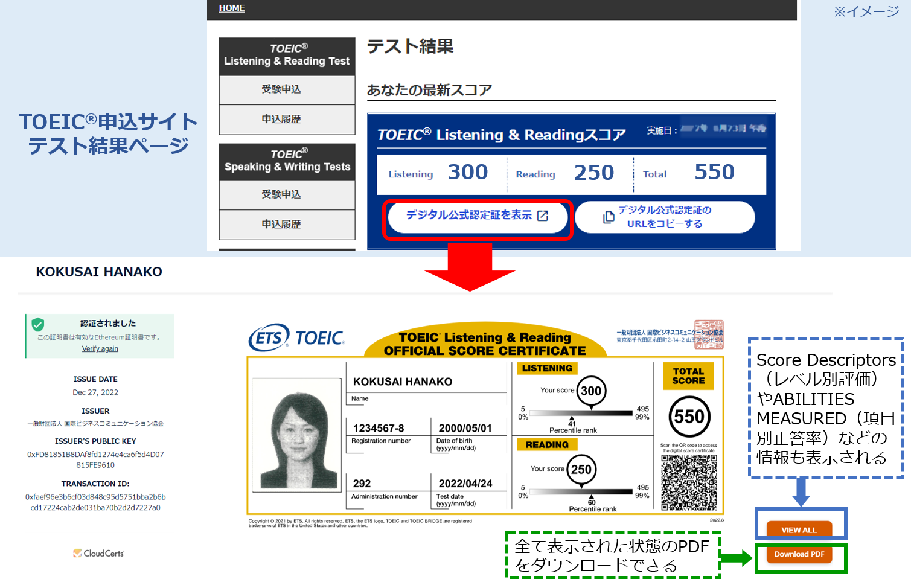Click デジタル公式認定証のURLをコピーする button
911x588 pixels.
(x=665, y=217)
